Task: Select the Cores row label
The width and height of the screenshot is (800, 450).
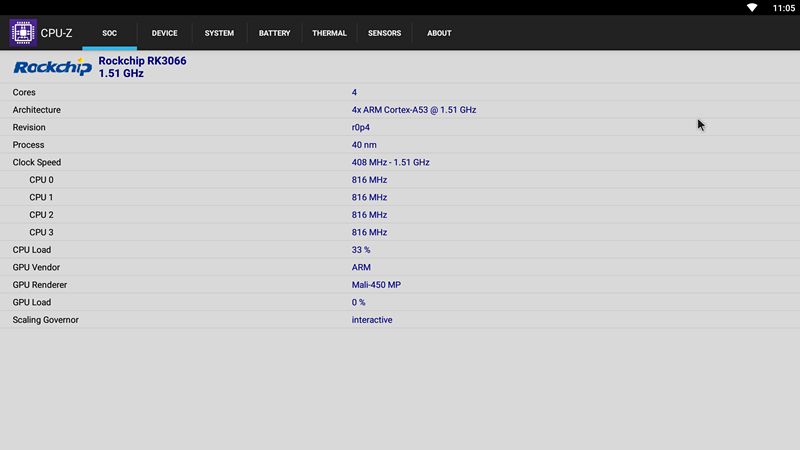Action: click(24, 92)
